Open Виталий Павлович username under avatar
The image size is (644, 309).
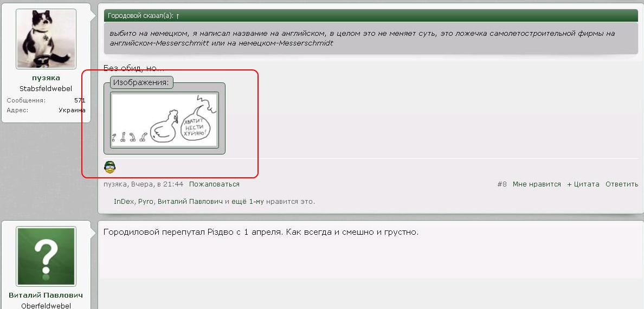tap(46, 295)
